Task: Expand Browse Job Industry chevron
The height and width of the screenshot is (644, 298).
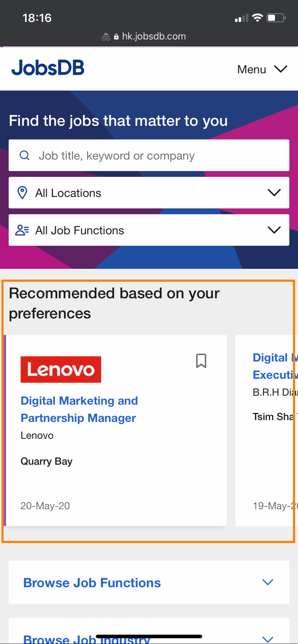Action: point(268,639)
